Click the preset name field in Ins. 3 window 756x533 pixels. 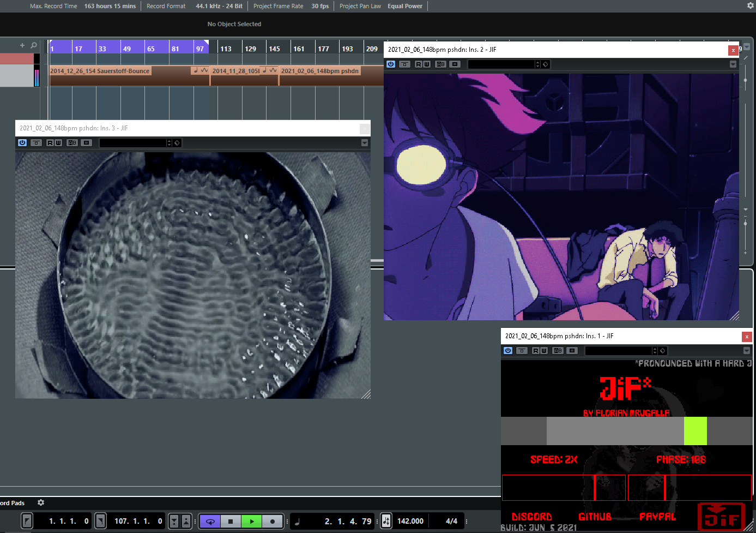pos(133,143)
